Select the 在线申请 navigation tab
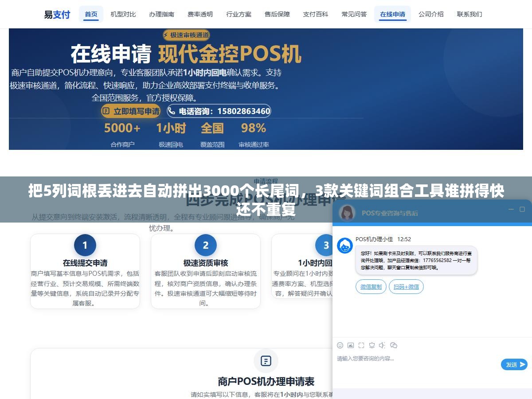Image resolution: width=532 pixels, height=399 pixels. point(392,14)
